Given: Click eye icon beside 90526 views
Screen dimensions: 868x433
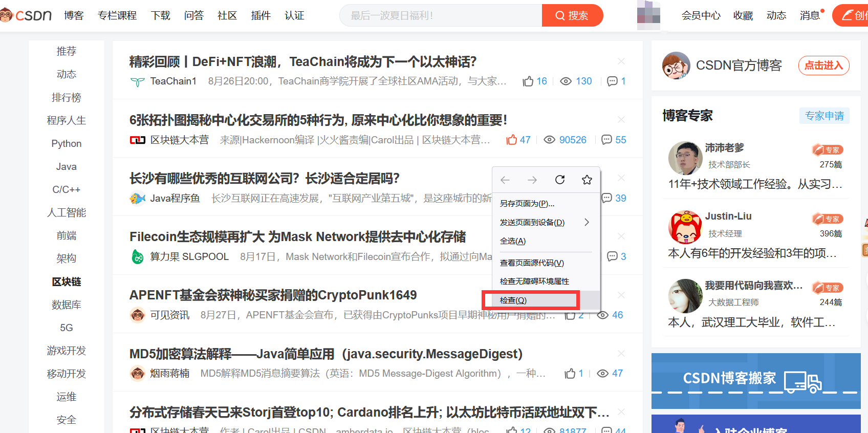Looking at the screenshot, I should pyautogui.click(x=549, y=140).
